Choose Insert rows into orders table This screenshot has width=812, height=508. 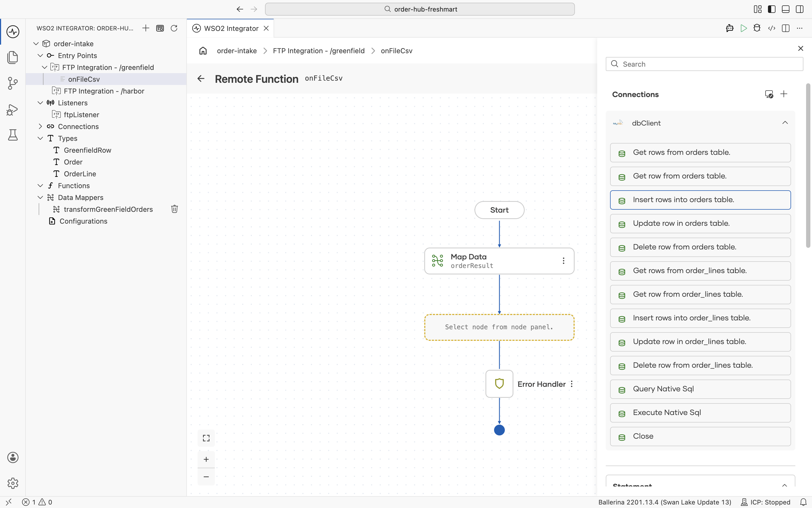click(x=700, y=200)
